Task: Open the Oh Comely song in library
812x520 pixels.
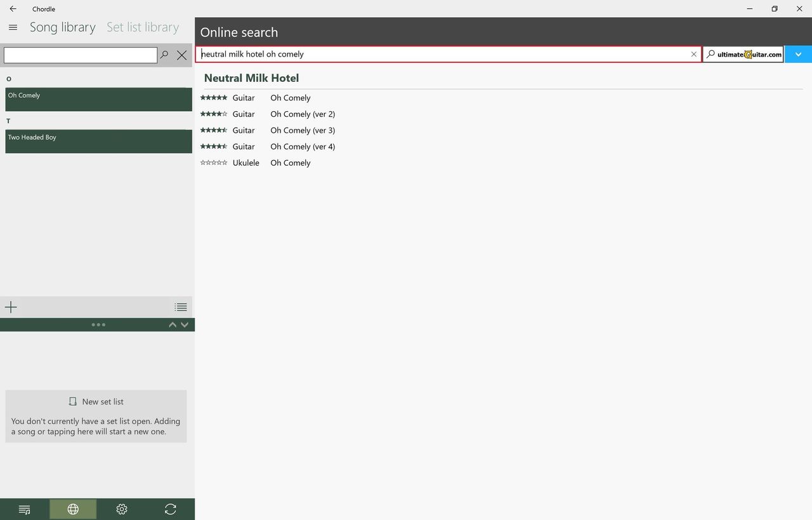Action: tap(98, 100)
